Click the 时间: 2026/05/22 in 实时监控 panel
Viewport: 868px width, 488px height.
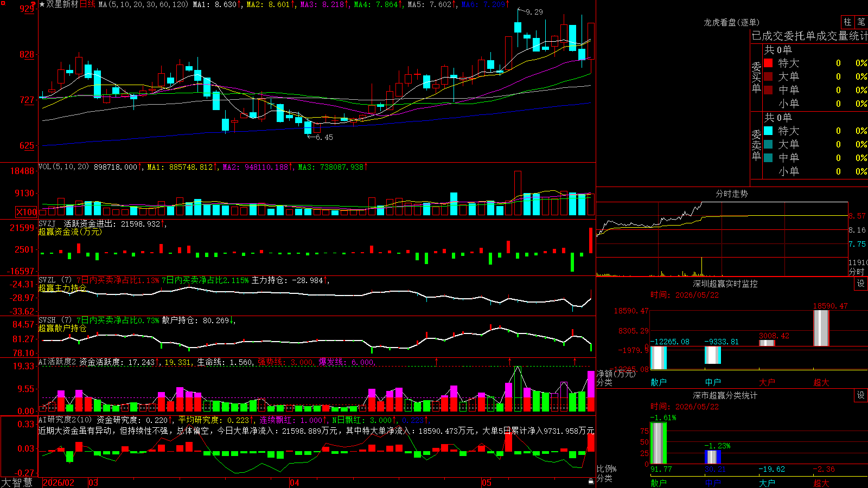[685, 295]
